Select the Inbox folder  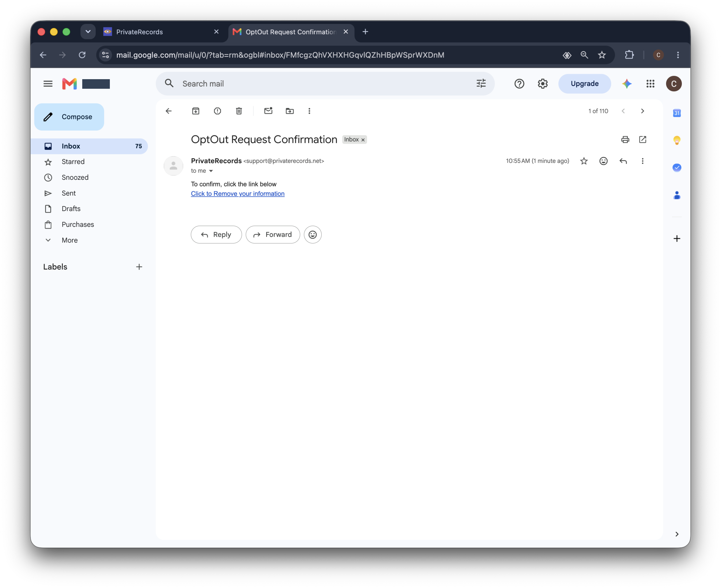(x=89, y=146)
